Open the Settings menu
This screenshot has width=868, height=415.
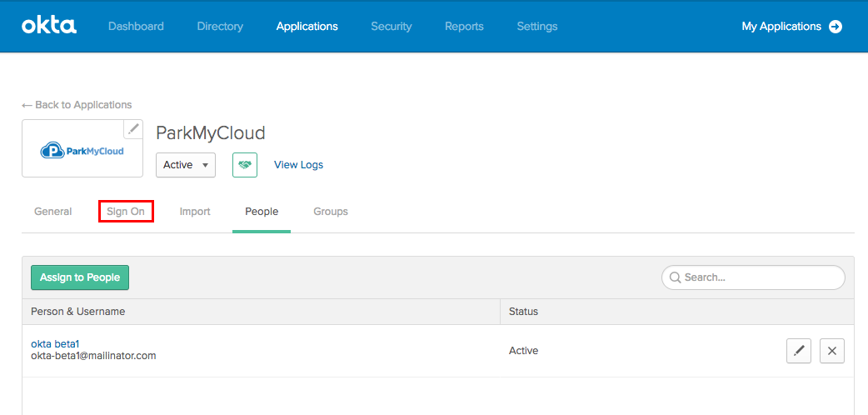[537, 27]
